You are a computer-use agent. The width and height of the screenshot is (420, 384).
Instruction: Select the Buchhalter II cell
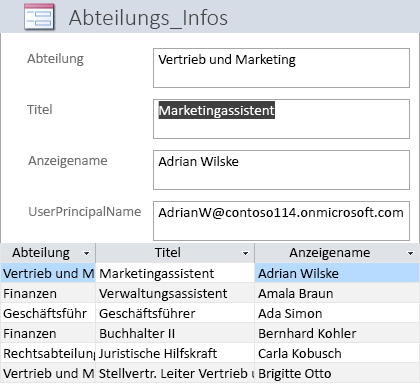coord(175,333)
